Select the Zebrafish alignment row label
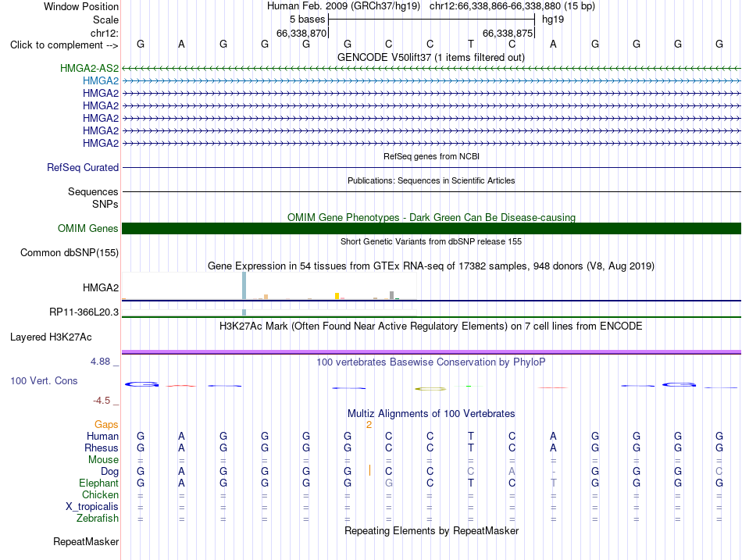Viewport: 742px width, 560px height. coord(98,519)
